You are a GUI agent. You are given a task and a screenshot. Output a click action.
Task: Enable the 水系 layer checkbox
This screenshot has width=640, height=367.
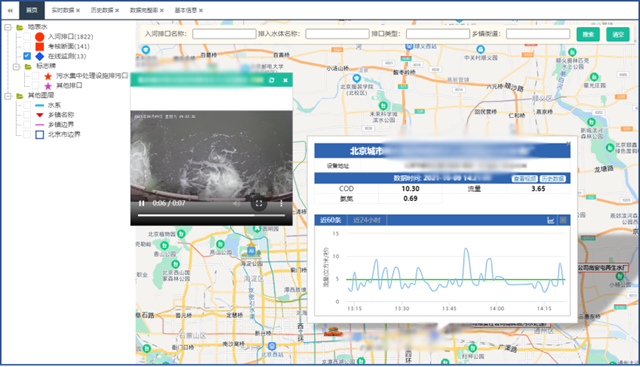point(27,105)
